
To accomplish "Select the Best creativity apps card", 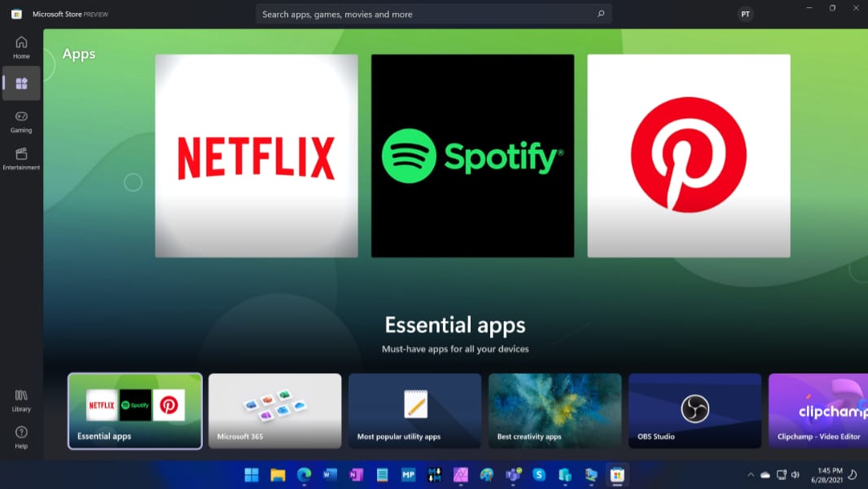I will pos(555,411).
